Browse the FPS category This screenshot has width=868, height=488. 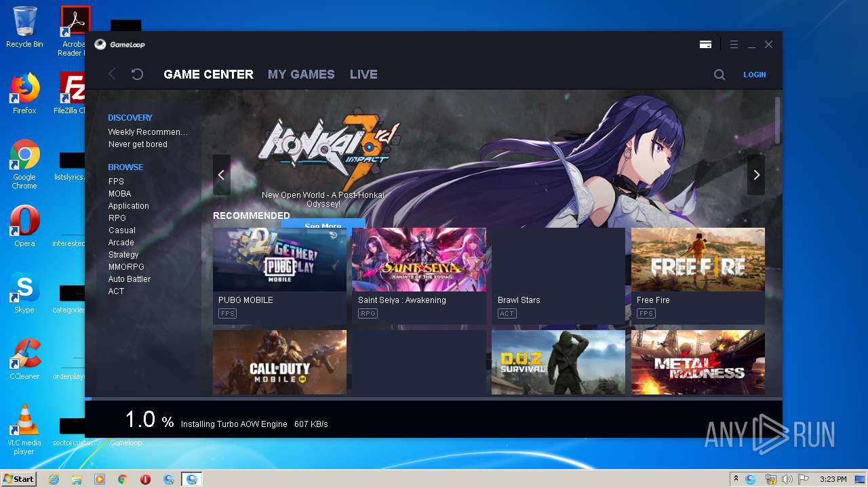116,182
